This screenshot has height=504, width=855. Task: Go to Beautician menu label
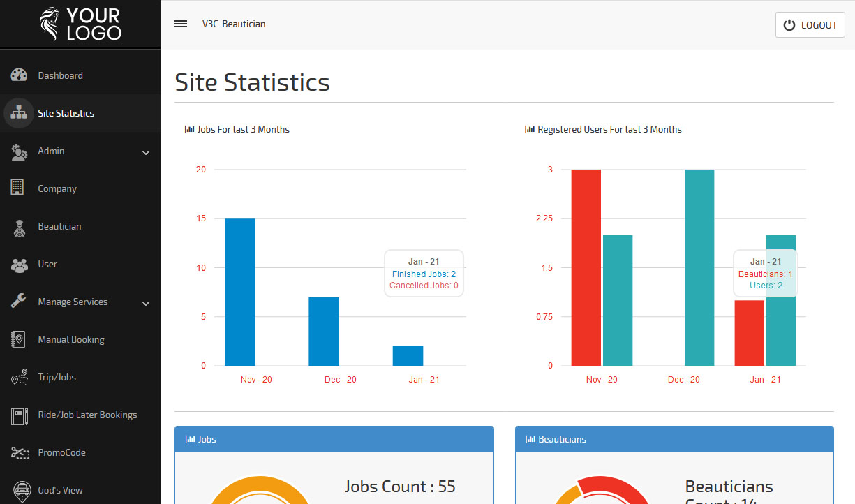tap(59, 226)
